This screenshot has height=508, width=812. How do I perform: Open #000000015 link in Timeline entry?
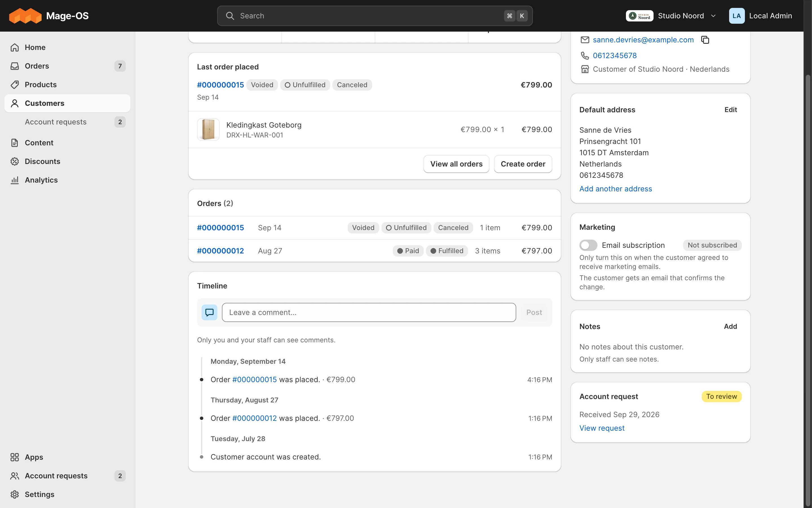[x=254, y=380]
